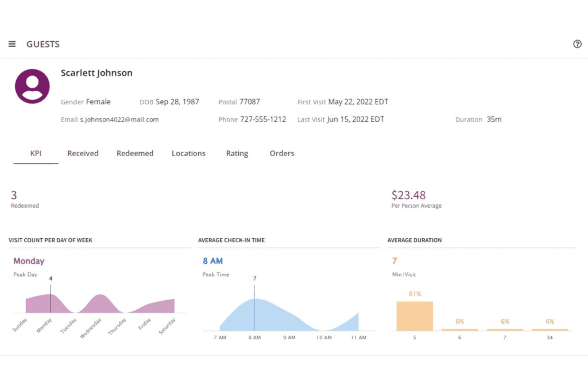Viewport: 588px width, 392px height.
Task: Click the Duration value 35m
Action: point(494,120)
